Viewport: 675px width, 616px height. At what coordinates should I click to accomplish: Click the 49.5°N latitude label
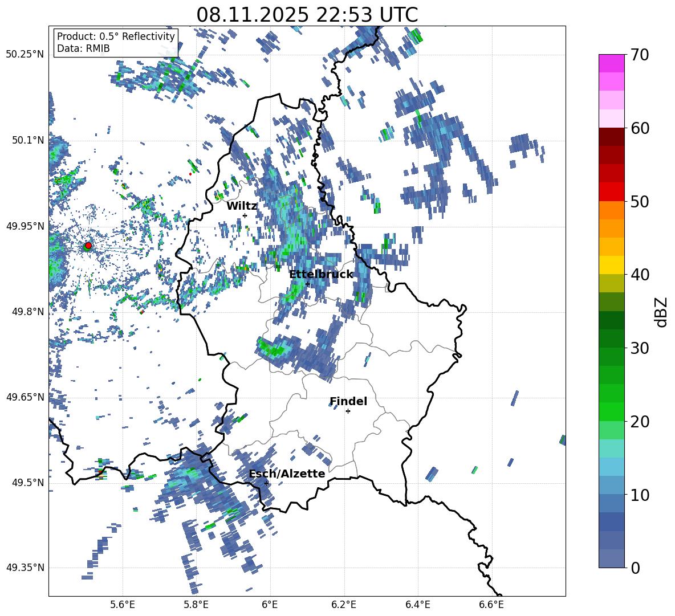coord(28,483)
